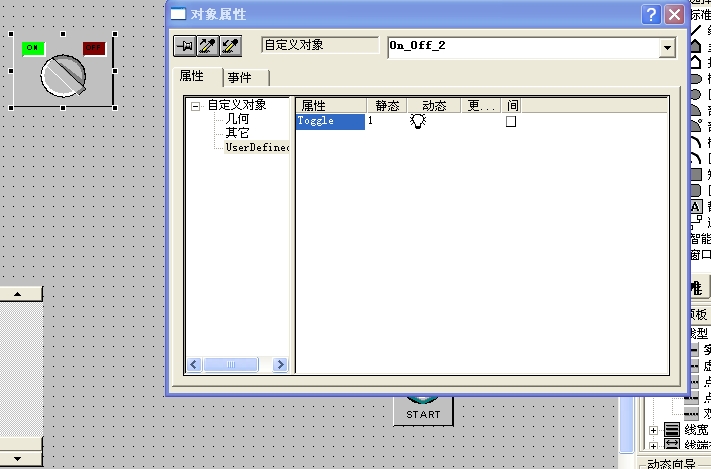Viewport: 711px width, 469px height.
Task: Click the pin icon in Object Properties
Action: click(x=185, y=46)
